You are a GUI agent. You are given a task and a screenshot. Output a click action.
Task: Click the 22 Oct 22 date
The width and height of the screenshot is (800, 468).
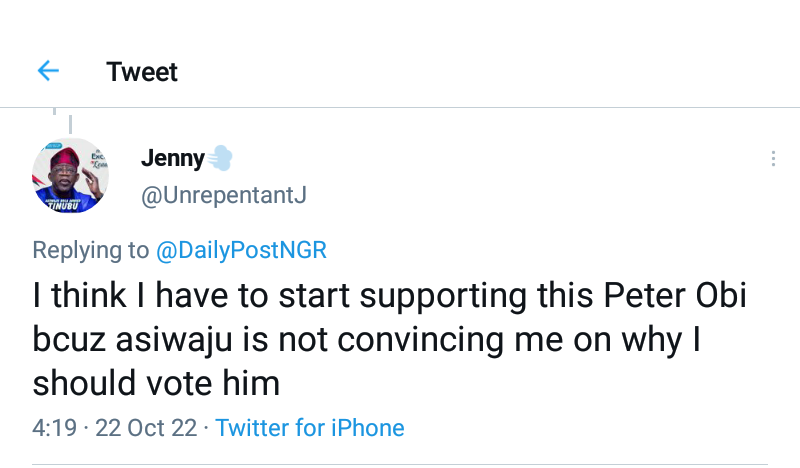click(144, 428)
